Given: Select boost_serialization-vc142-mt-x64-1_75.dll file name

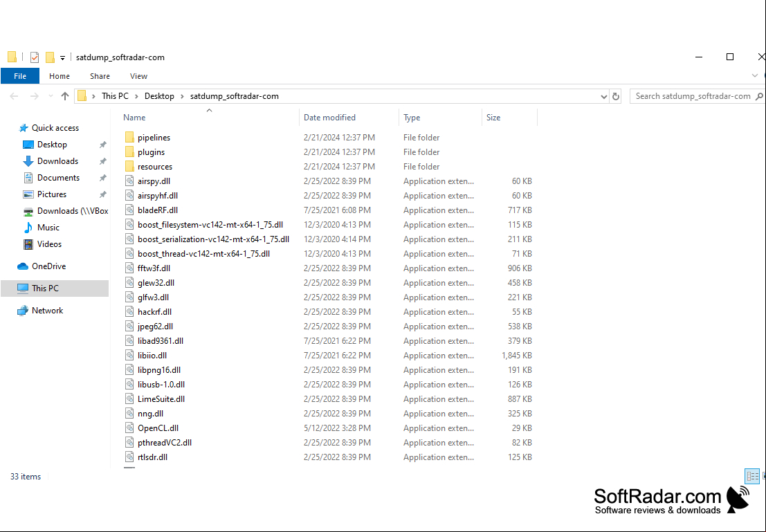Looking at the screenshot, I should [x=214, y=239].
